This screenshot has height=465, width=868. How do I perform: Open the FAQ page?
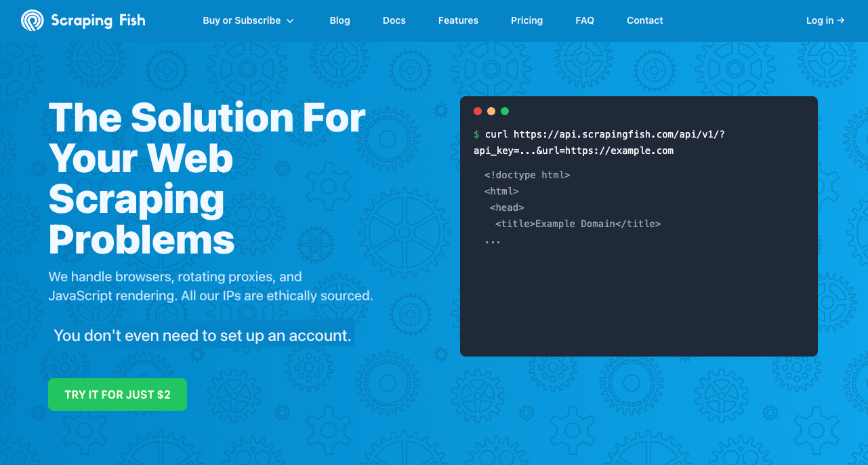tap(585, 20)
